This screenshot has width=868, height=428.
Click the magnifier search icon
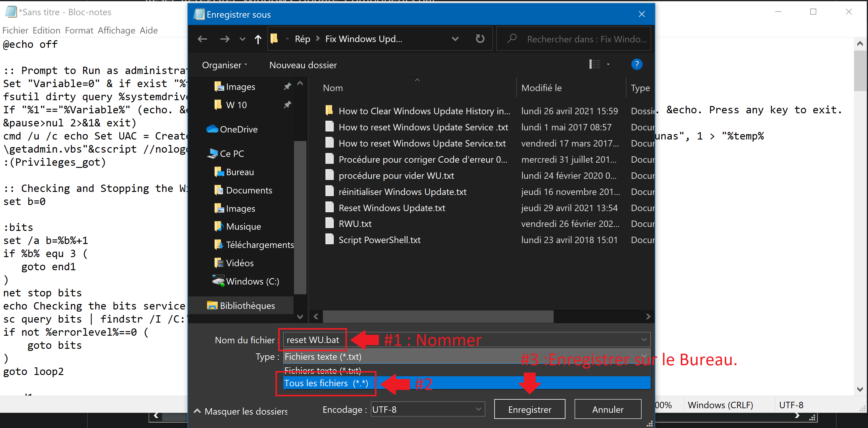coord(512,38)
